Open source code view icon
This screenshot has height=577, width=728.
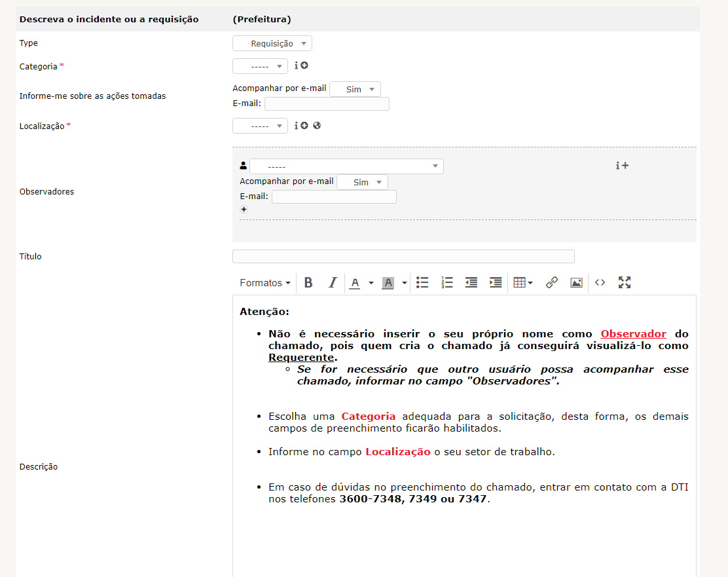(600, 282)
